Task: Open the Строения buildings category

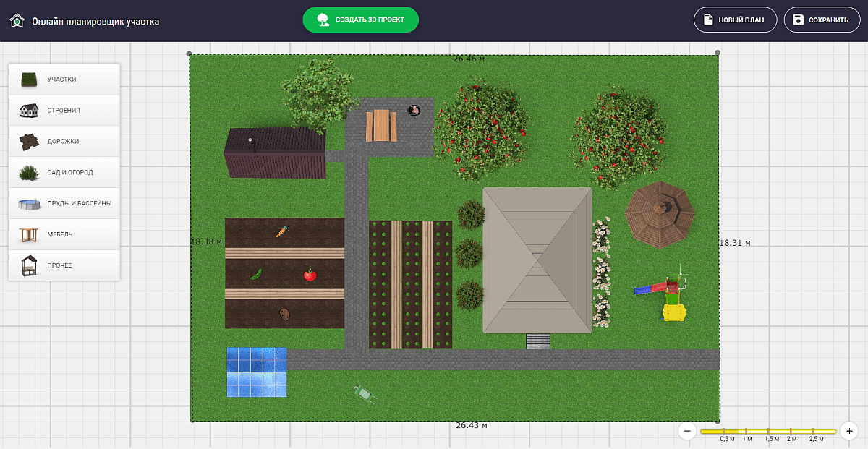Action: pos(64,111)
